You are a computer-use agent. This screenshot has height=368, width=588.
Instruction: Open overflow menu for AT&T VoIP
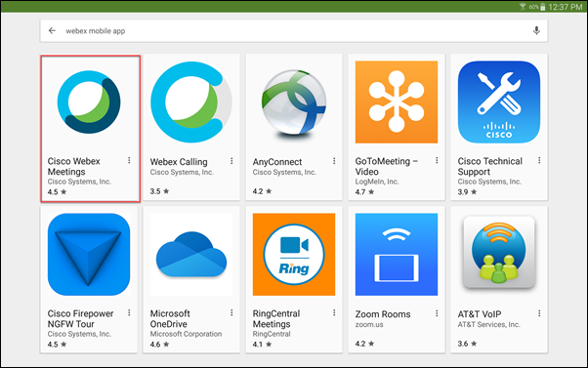point(539,313)
